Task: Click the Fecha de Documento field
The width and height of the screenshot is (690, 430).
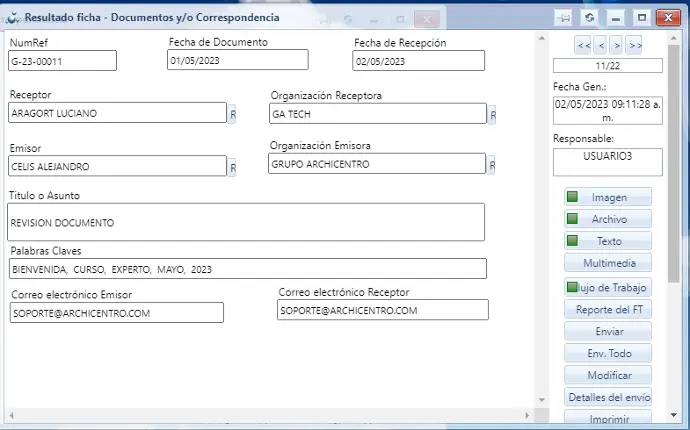Action: point(238,60)
